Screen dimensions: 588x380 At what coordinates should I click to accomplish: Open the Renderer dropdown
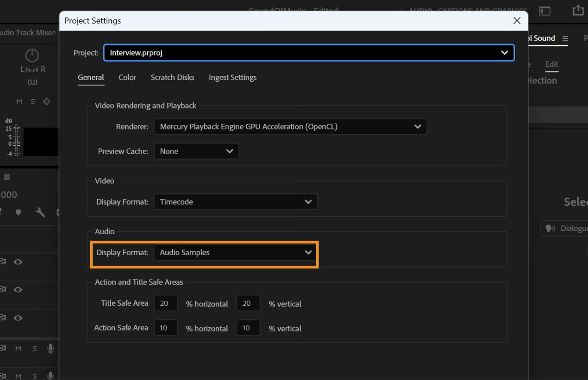(290, 127)
